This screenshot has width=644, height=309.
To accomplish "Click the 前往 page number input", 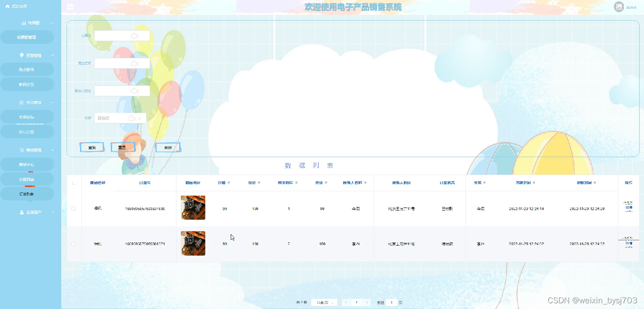I will tap(392, 302).
